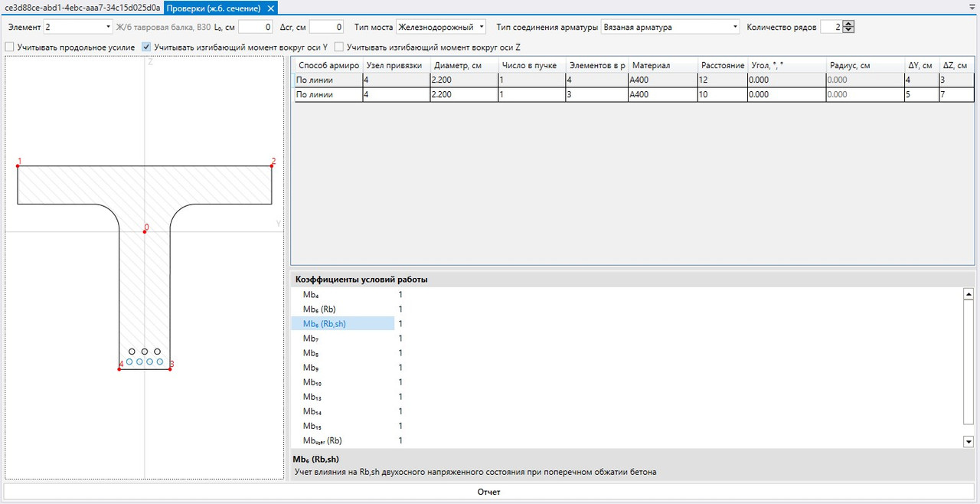Click the L₀, см input field

coord(256,27)
